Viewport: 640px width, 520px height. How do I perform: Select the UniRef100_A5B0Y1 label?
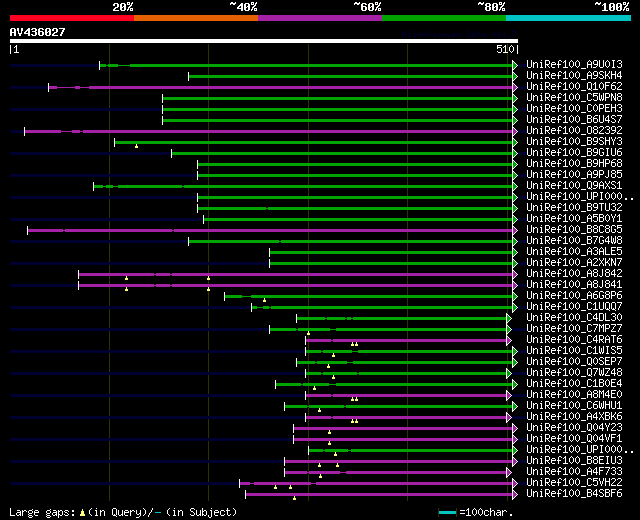click(x=574, y=218)
